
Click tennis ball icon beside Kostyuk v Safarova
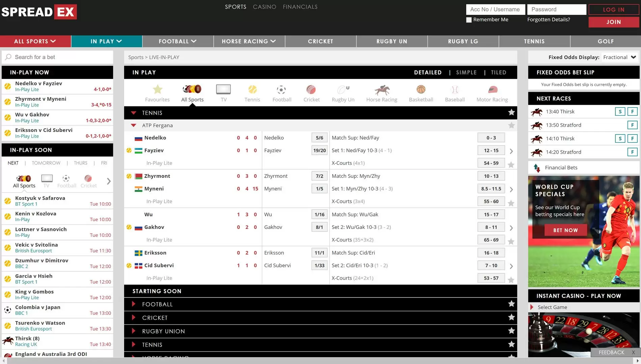click(x=8, y=201)
